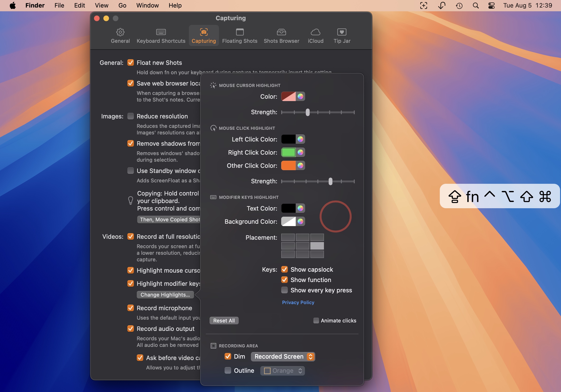Open color wheel for Other Click Color
This screenshot has height=392, width=561.
click(300, 166)
